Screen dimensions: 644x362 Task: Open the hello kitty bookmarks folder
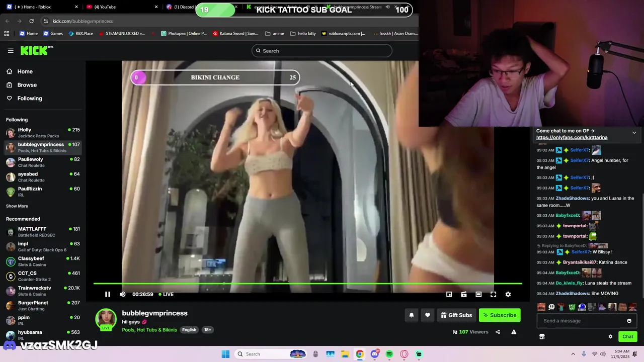pyautogui.click(x=303, y=34)
